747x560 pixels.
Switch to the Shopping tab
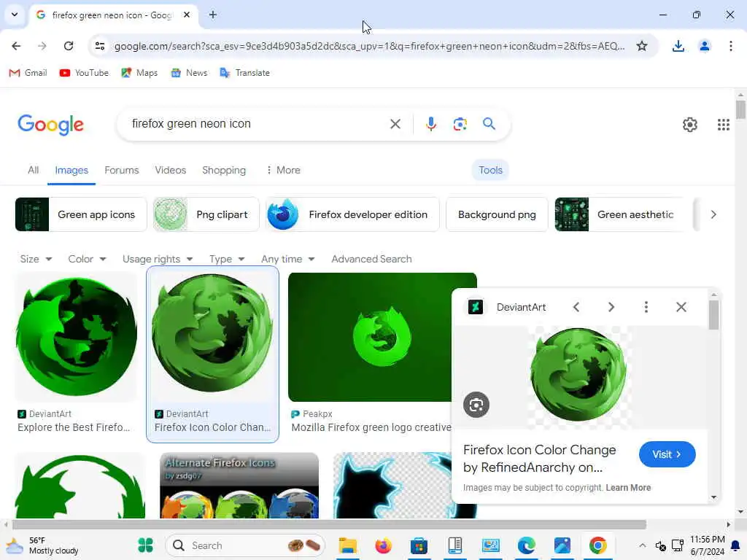click(x=224, y=170)
